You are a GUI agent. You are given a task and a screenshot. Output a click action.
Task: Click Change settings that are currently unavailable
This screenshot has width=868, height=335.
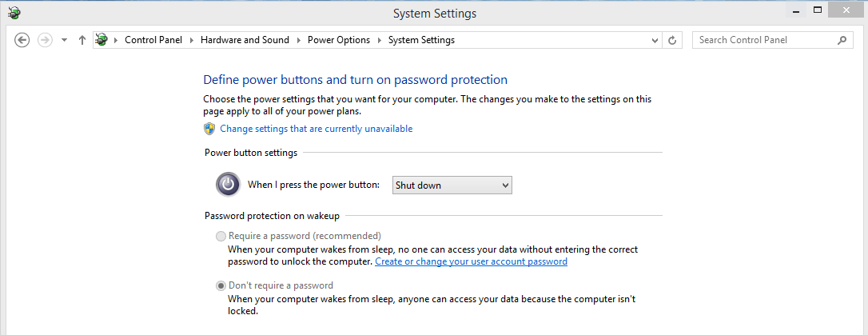[x=316, y=129]
